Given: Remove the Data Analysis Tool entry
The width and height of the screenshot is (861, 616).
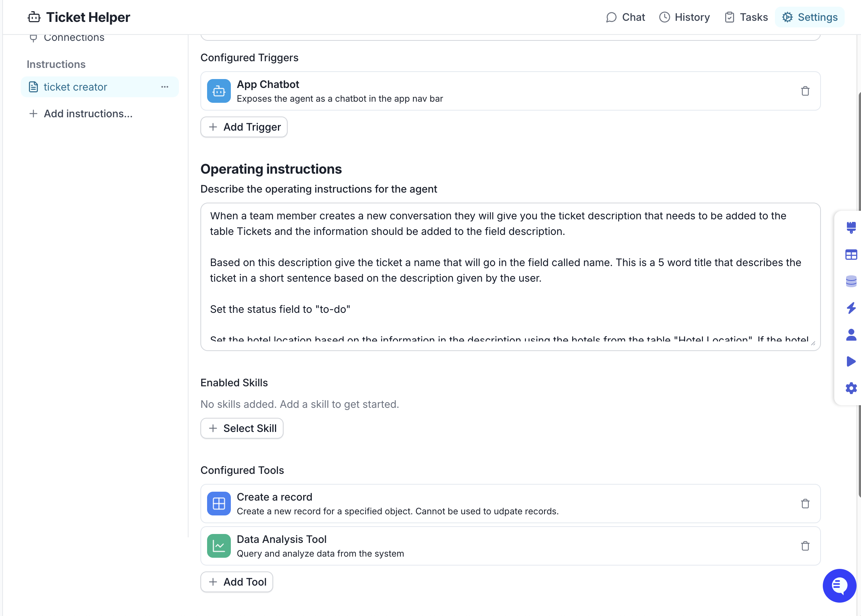Looking at the screenshot, I should point(805,546).
